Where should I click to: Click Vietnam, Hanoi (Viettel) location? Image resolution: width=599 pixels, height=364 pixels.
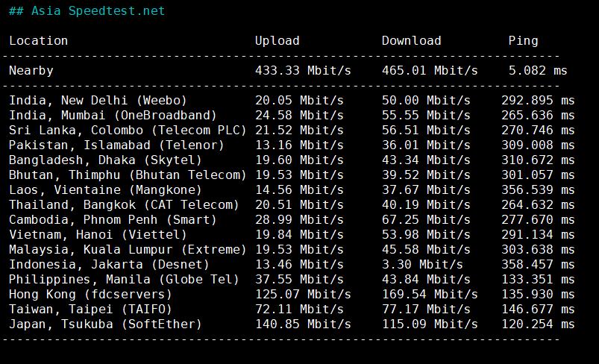(x=98, y=235)
